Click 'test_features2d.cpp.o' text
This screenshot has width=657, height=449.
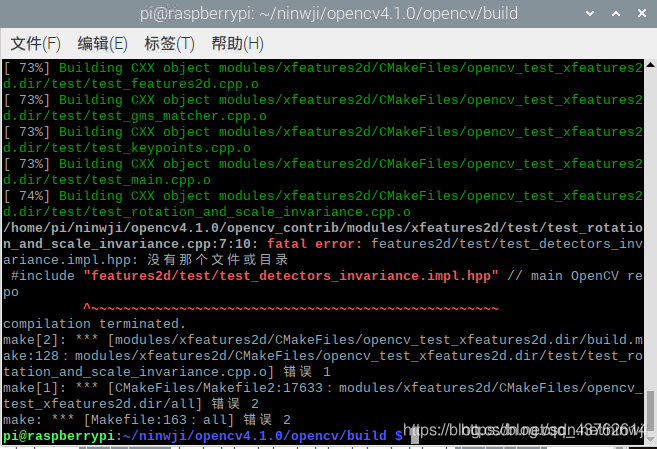point(175,84)
